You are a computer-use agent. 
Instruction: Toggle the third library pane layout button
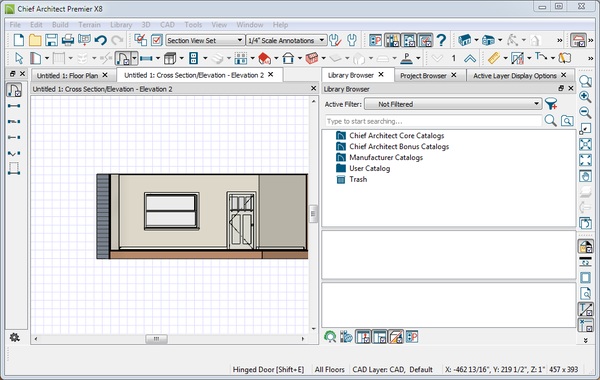(x=396, y=337)
